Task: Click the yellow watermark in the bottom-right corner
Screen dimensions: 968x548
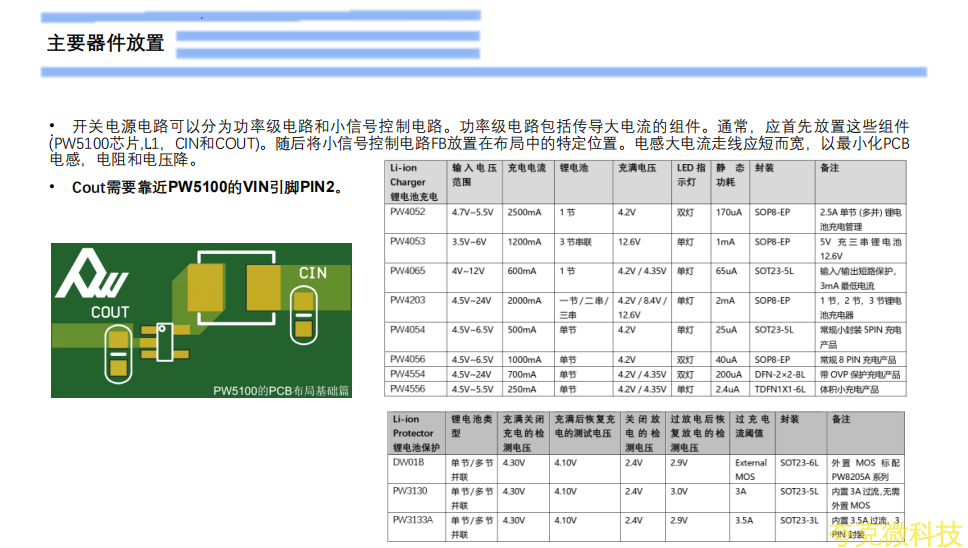Action: pos(899,533)
